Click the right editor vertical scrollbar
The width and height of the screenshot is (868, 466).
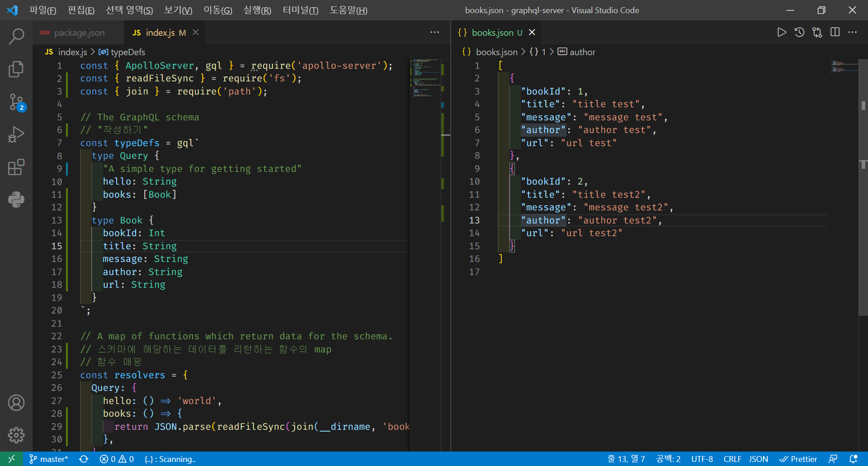[x=863, y=188]
